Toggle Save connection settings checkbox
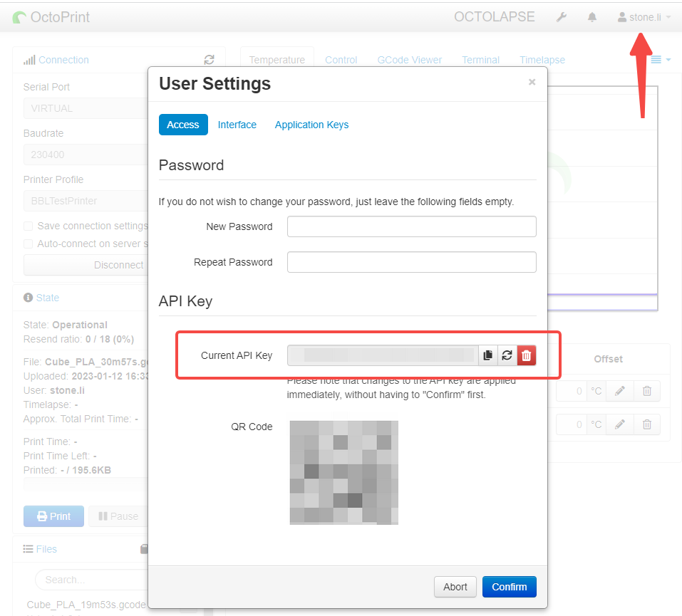 tap(29, 226)
